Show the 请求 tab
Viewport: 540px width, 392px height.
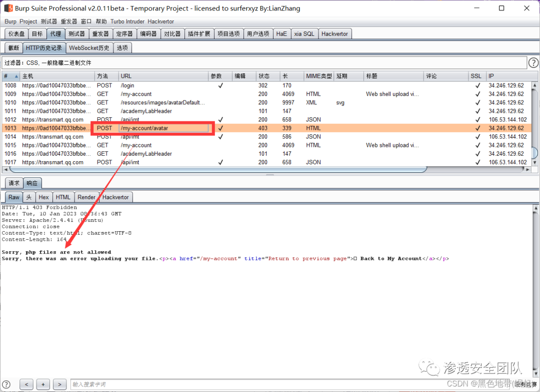[14, 183]
